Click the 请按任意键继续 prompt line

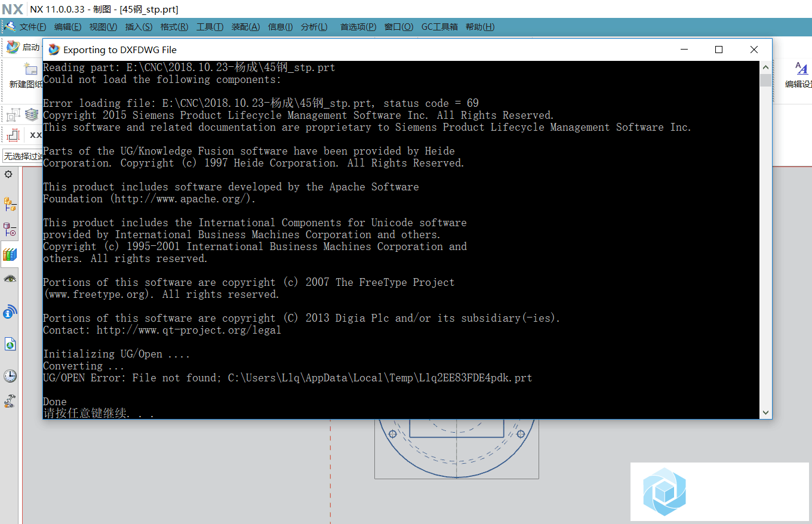coord(99,413)
